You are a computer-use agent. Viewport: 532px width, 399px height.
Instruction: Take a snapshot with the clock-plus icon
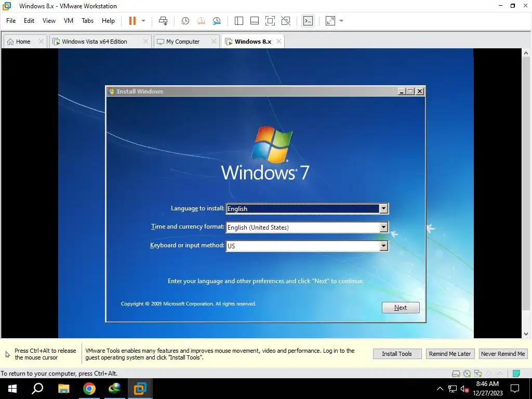point(185,21)
